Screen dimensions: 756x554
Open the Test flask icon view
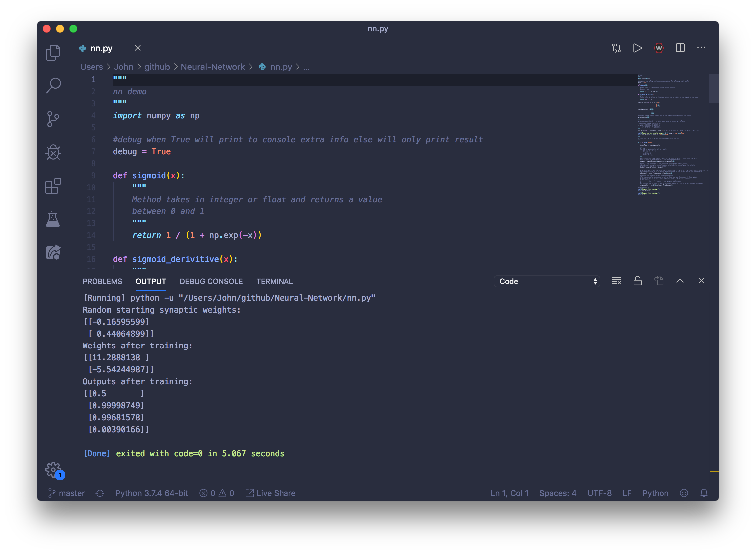[53, 219]
